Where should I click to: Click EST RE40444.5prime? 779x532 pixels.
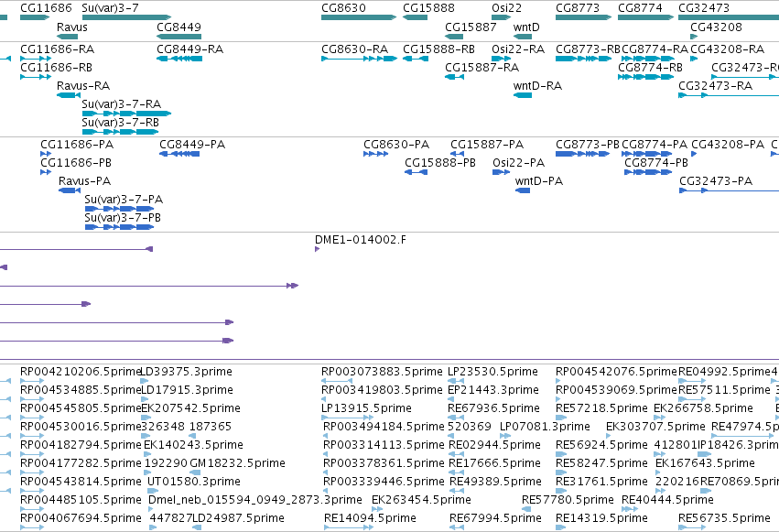pos(630,509)
